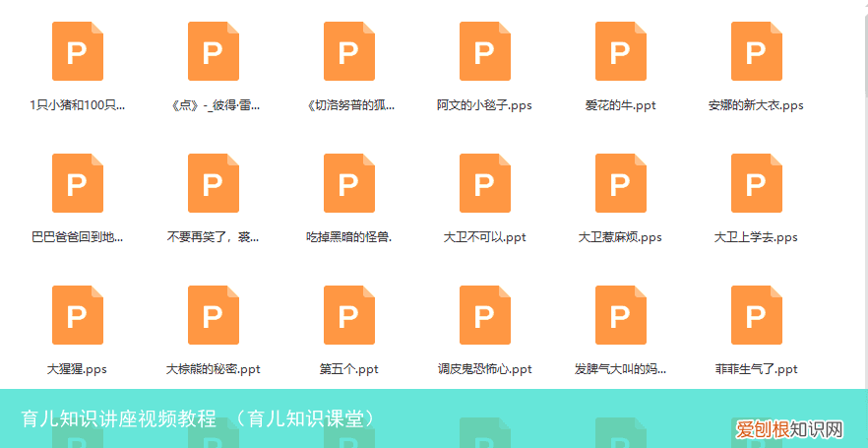
Task: Select the 大卫不可以.ppt file icon
Action: [485, 183]
